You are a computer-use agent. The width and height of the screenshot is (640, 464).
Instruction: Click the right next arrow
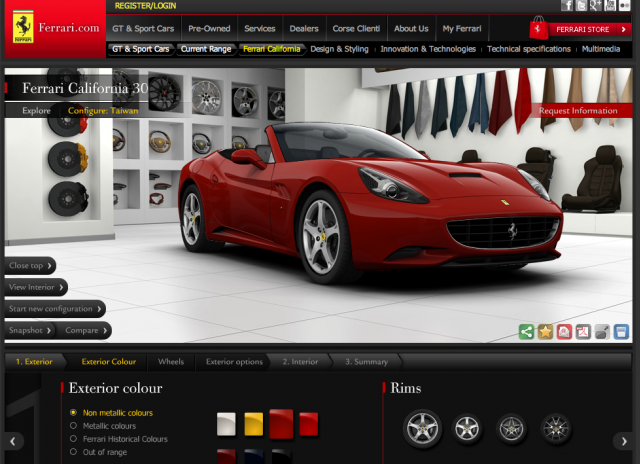(624, 441)
